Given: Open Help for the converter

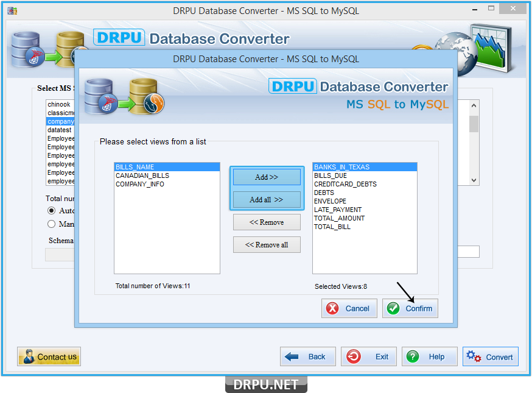Looking at the screenshot, I should 430,356.
